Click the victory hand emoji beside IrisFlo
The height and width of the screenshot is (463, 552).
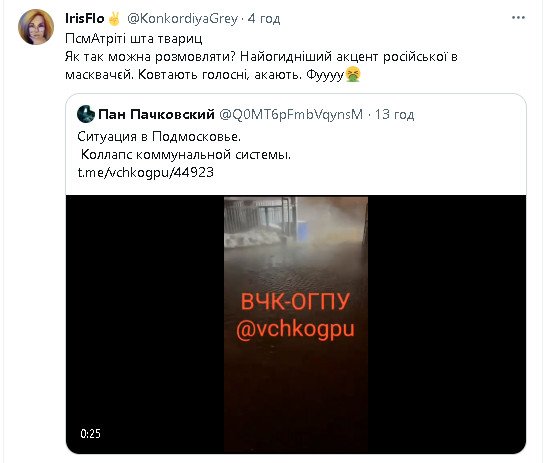pos(114,19)
